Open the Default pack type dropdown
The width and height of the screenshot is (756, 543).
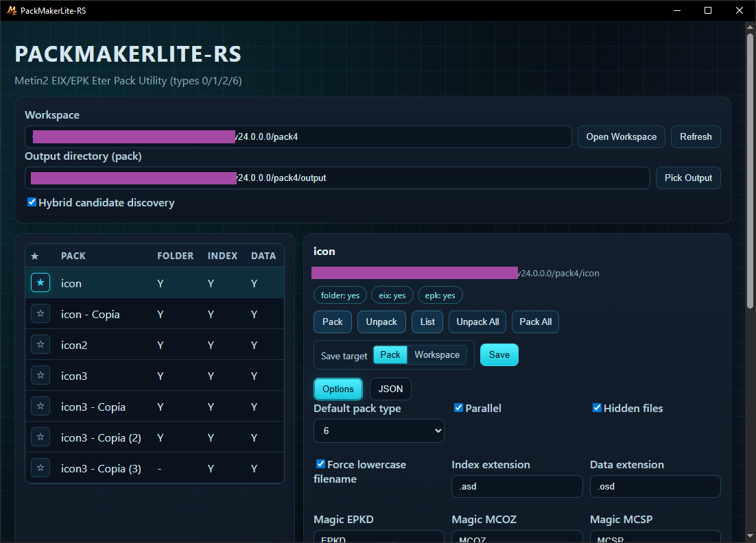pos(379,431)
